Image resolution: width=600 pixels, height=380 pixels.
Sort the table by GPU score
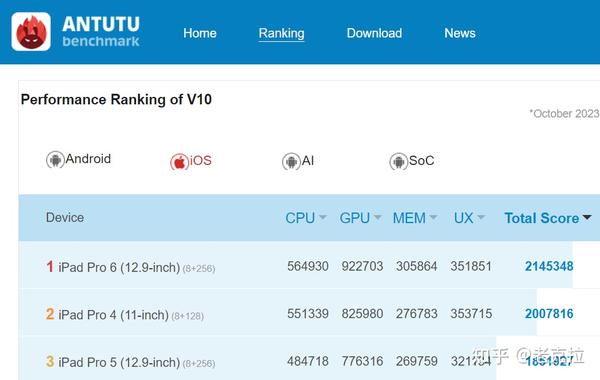pyautogui.click(x=360, y=218)
